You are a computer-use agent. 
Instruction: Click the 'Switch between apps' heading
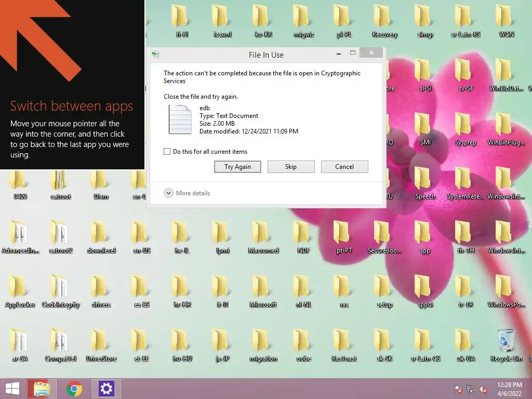tap(72, 106)
